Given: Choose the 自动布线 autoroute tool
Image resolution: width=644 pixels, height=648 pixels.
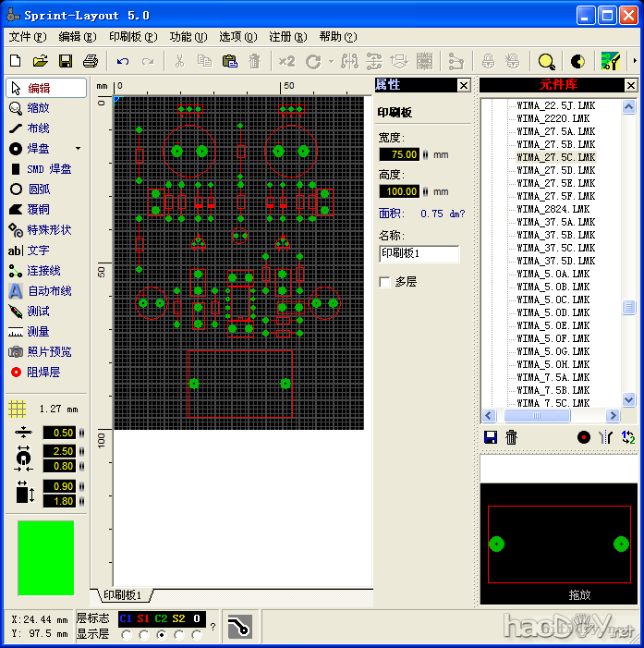Looking at the screenshot, I should tap(46, 291).
